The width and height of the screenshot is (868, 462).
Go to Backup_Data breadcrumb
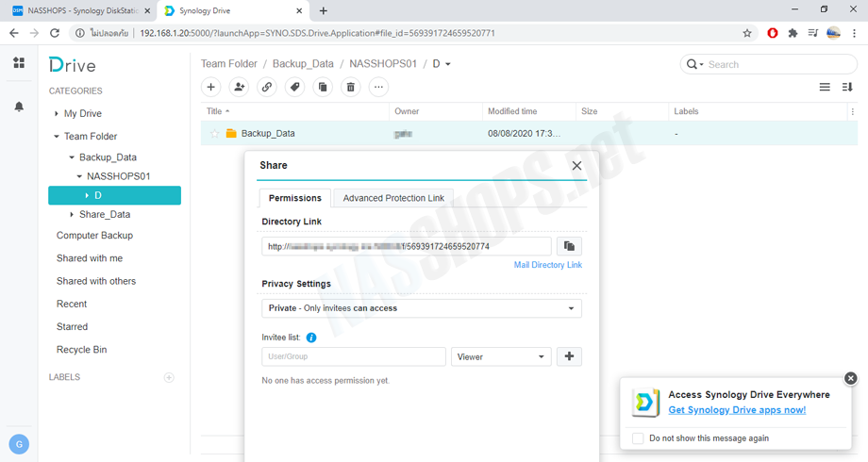[x=304, y=63]
